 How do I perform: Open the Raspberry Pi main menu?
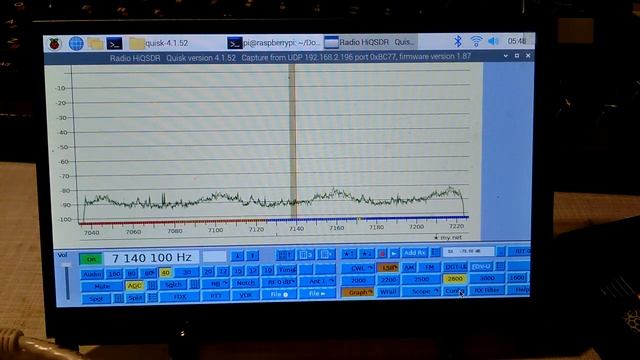click(x=54, y=43)
